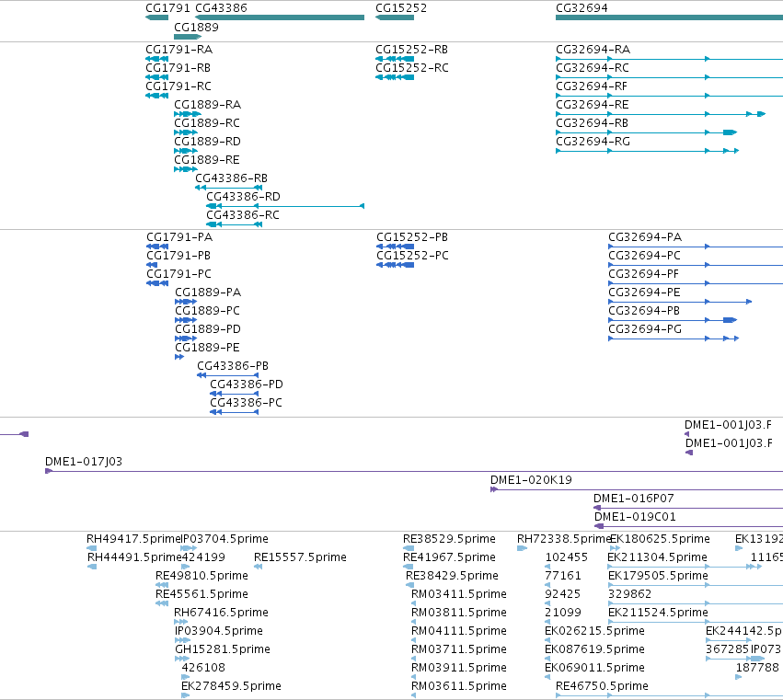Select transcript CG15252-RB
The width and height of the screenshot is (783, 700).
pos(411,50)
